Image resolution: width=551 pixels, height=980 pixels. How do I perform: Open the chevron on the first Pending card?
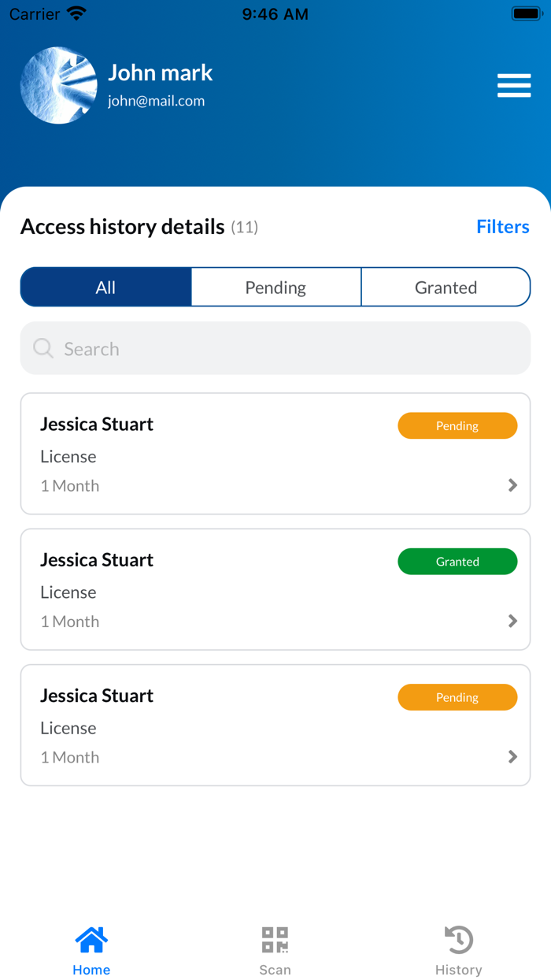512,485
